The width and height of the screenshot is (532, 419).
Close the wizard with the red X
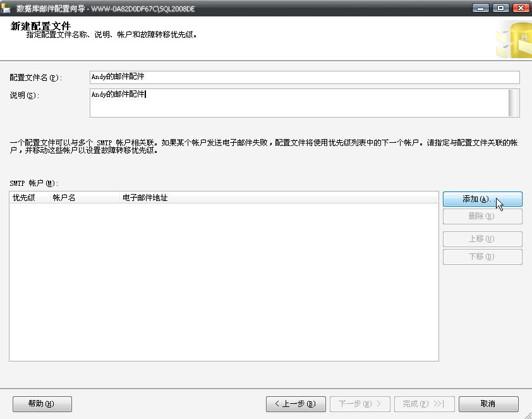pyautogui.click(x=521, y=8)
